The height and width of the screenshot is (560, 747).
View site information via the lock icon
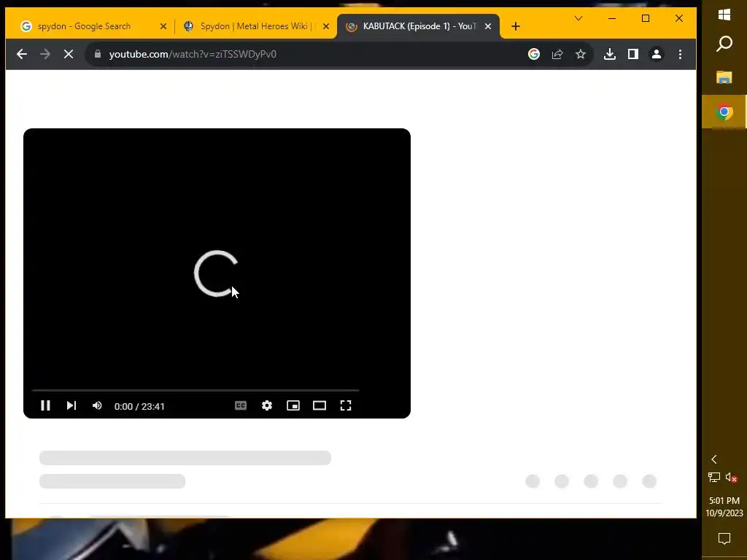98,54
